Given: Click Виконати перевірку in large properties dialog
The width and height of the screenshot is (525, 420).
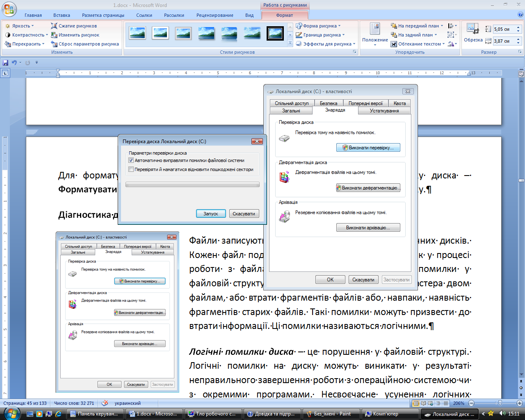Looking at the screenshot, I should point(368,148).
